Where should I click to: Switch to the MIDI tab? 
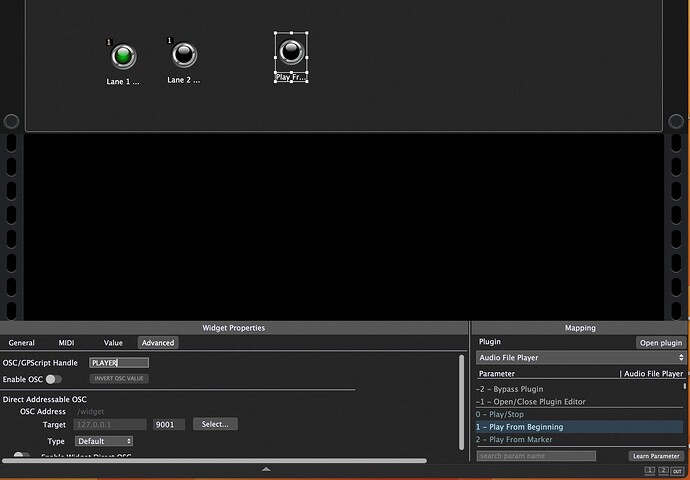[66, 343]
